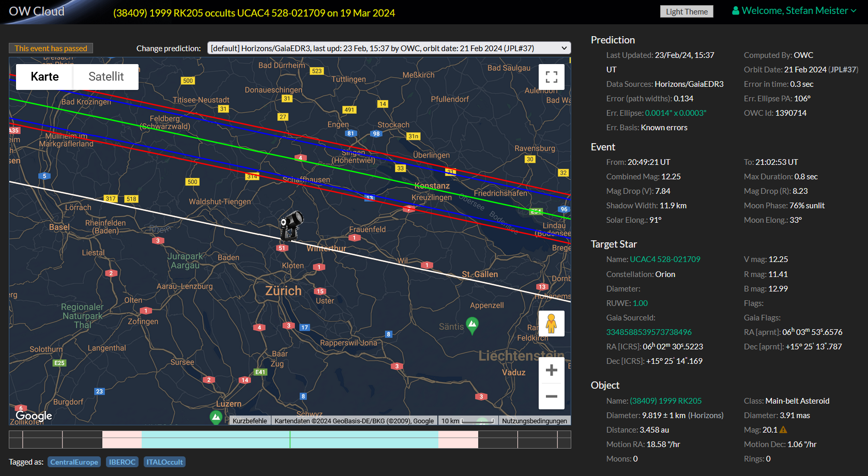
Task: Click the page title about 1999 RK205 occultation
Action: (254, 13)
